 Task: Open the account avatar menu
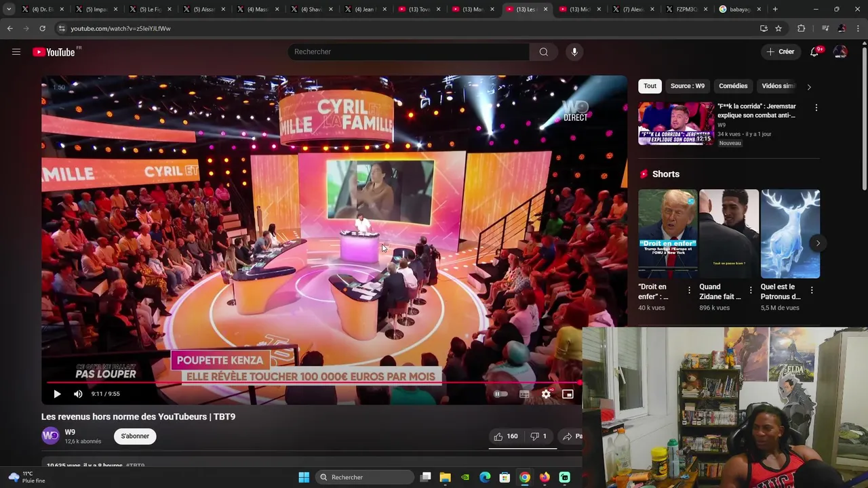click(x=840, y=52)
